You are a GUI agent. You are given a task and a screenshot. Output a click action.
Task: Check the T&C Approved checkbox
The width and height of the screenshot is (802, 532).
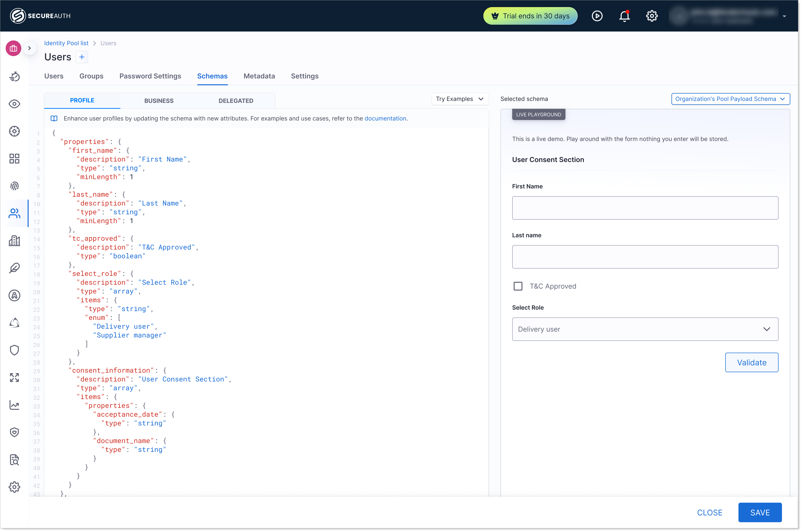click(518, 286)
